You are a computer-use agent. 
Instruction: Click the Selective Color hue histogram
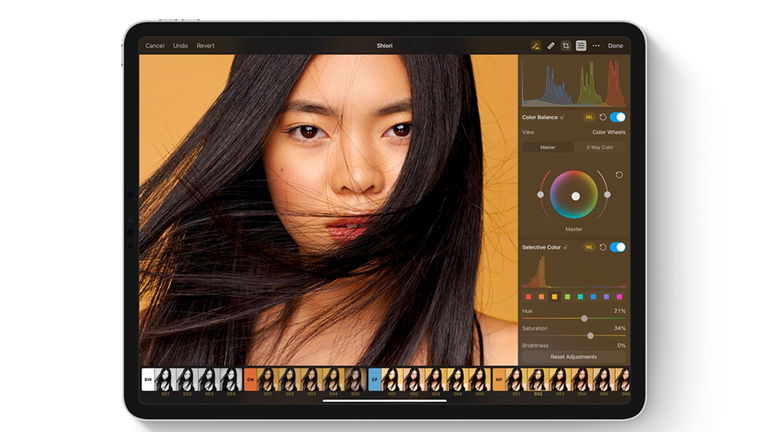pos(574,272)
